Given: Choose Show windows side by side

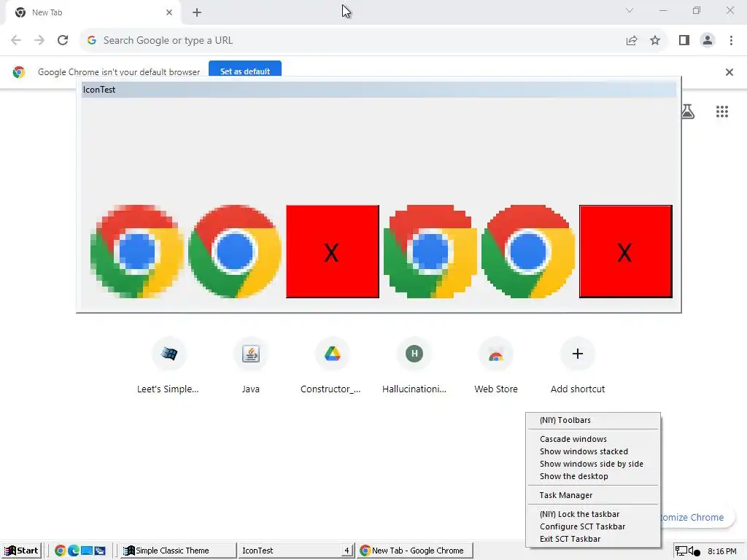Looking at the screenshot, I should pos(593,464).
